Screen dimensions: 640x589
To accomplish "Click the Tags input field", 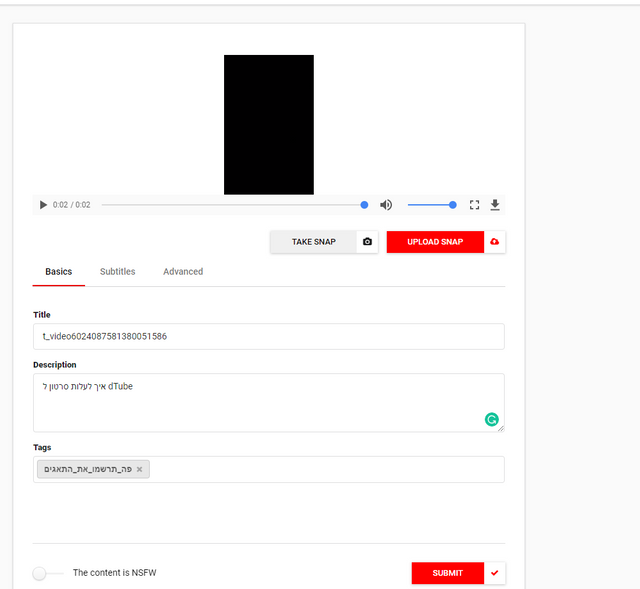I will coord(269,469).
